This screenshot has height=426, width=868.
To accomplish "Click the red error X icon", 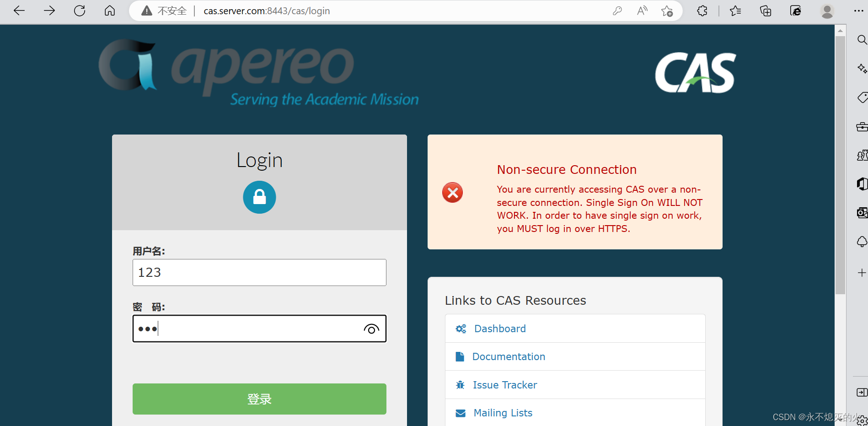I will tap(452, 193).
